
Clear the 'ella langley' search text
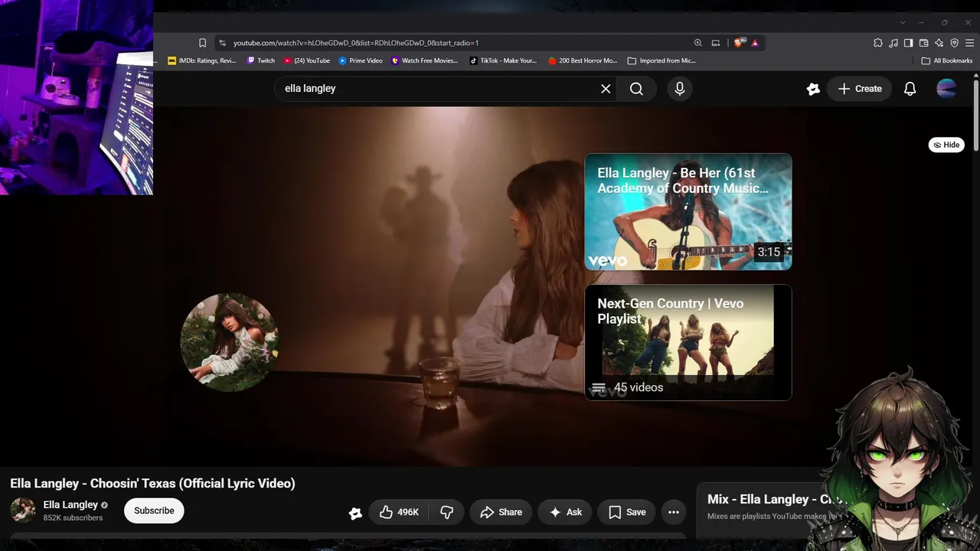click(606, 89)
